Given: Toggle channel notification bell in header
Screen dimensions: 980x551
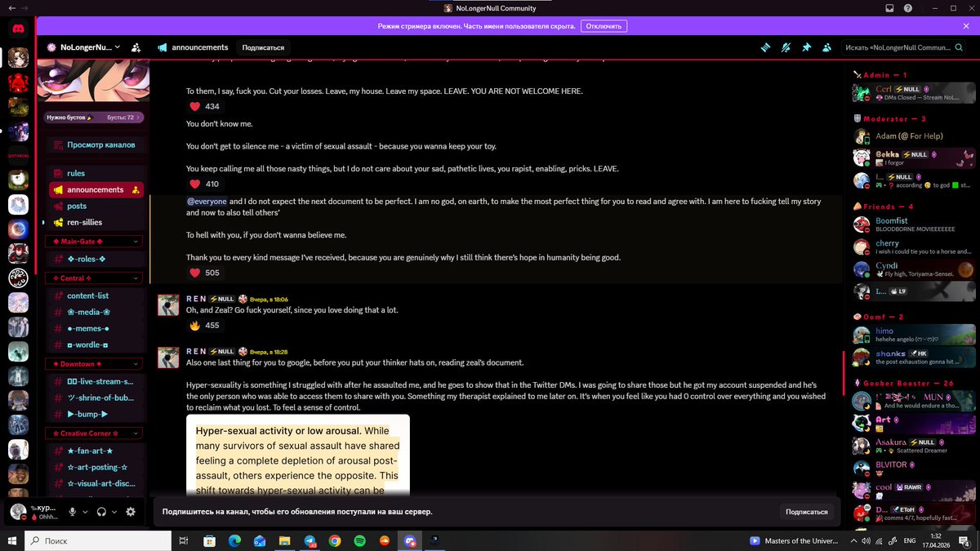Looking at the screenshot, I should pyautogui.click(x=786, y=47).
